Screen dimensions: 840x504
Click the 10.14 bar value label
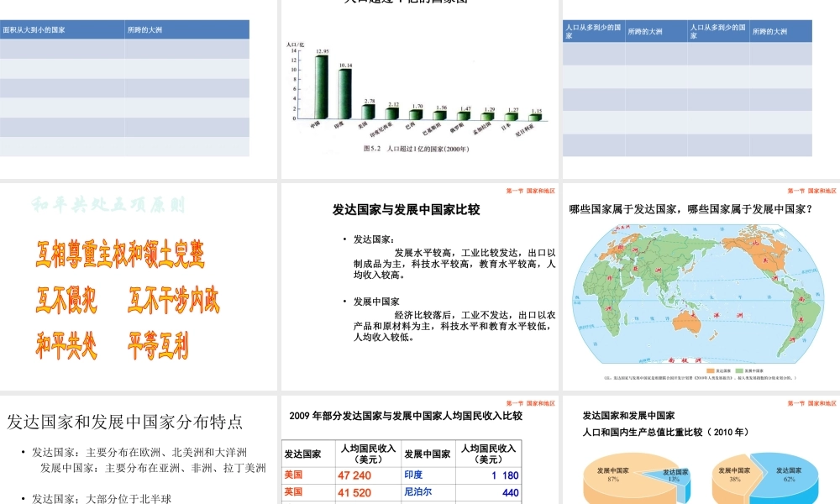(345, 66)
